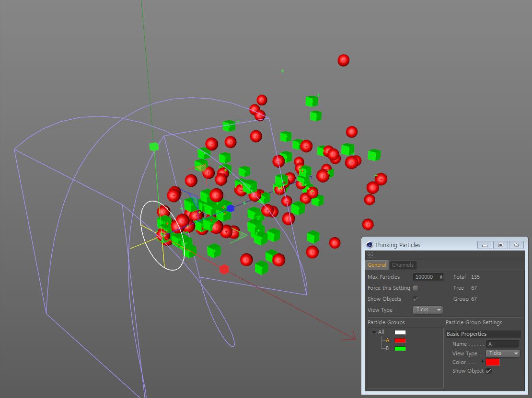Open the View Type dropdown under Show Objects

point(428,310)
